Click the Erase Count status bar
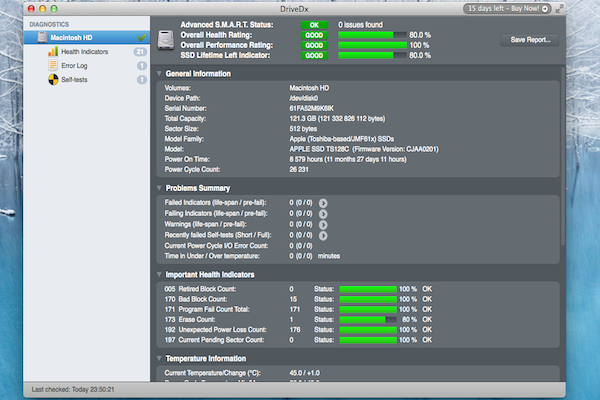 click(x=368, y=320)
